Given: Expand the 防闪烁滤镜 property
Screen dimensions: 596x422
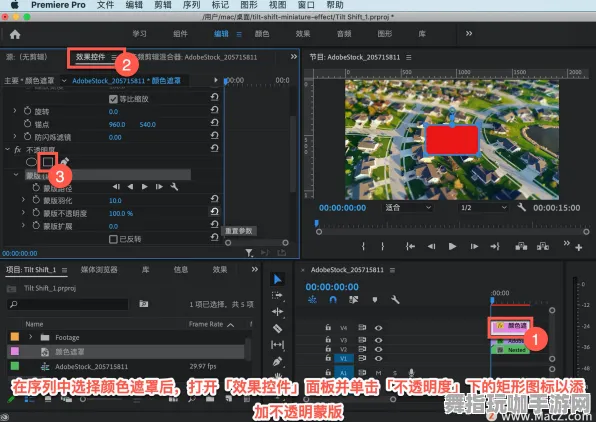Looking at the screenshot, I should 15,136.
